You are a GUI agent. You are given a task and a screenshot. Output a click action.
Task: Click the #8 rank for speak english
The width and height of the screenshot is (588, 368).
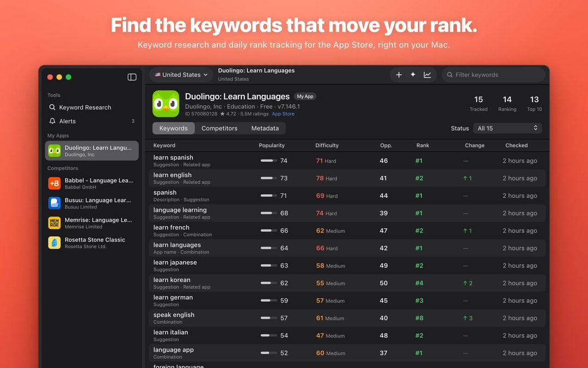(x=419, y=318)
